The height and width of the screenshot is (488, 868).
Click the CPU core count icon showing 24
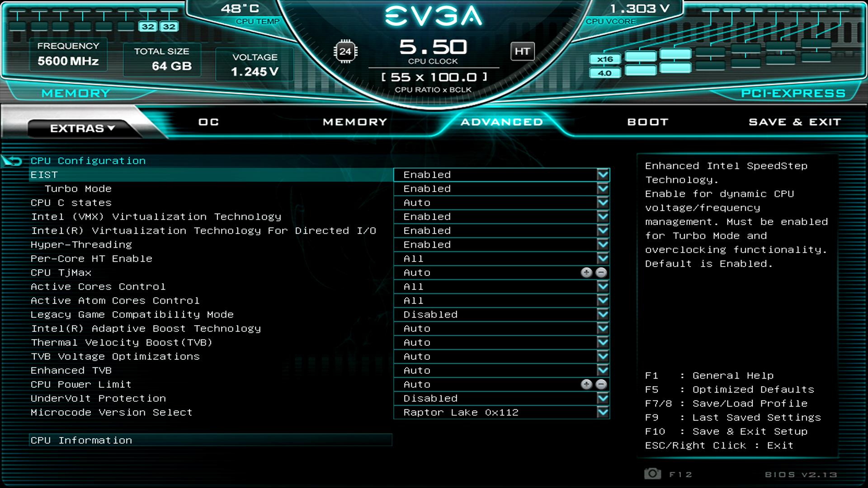pos(345,51)
